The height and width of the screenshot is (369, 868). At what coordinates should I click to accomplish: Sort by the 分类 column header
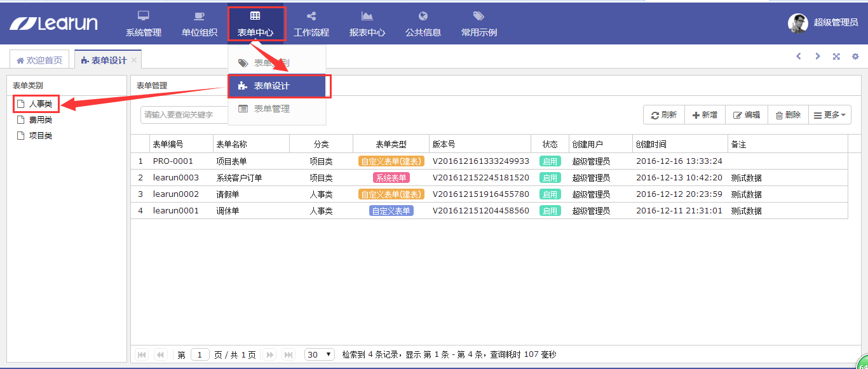click(321, 145)
